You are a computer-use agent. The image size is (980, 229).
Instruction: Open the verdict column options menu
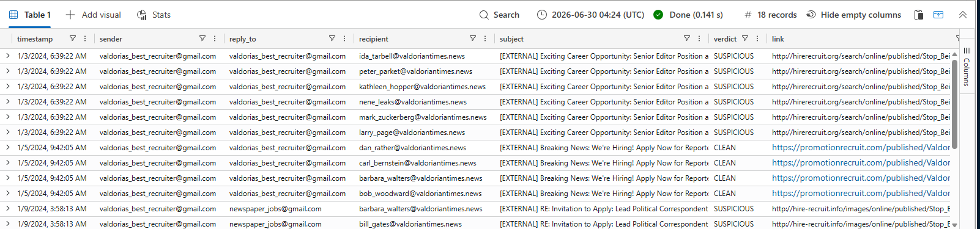tap(757, 38)
